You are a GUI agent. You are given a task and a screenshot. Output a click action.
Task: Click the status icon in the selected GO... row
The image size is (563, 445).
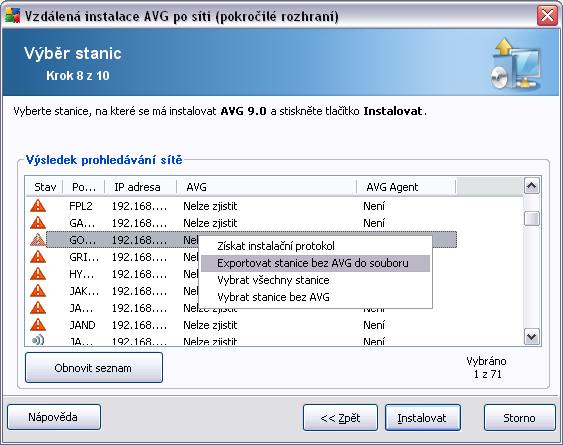click(38, 240)
